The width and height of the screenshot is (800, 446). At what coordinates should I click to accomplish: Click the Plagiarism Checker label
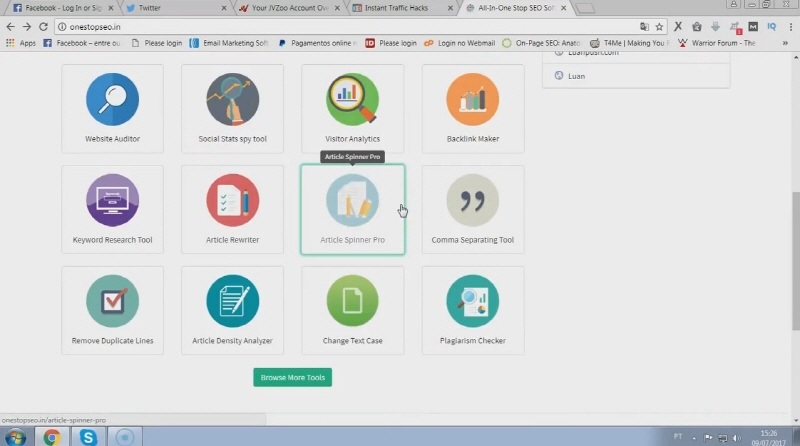pos(472,341)
